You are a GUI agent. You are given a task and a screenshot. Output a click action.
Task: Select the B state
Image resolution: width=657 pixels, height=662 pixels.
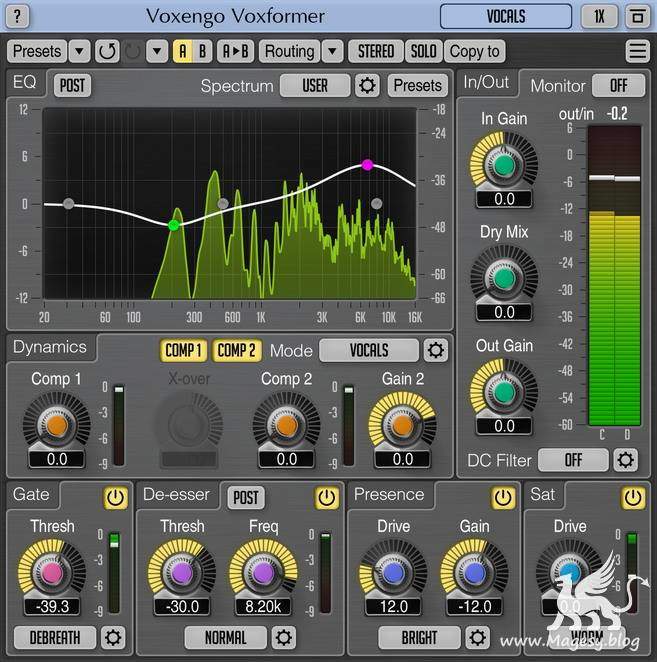coord(202,52)
